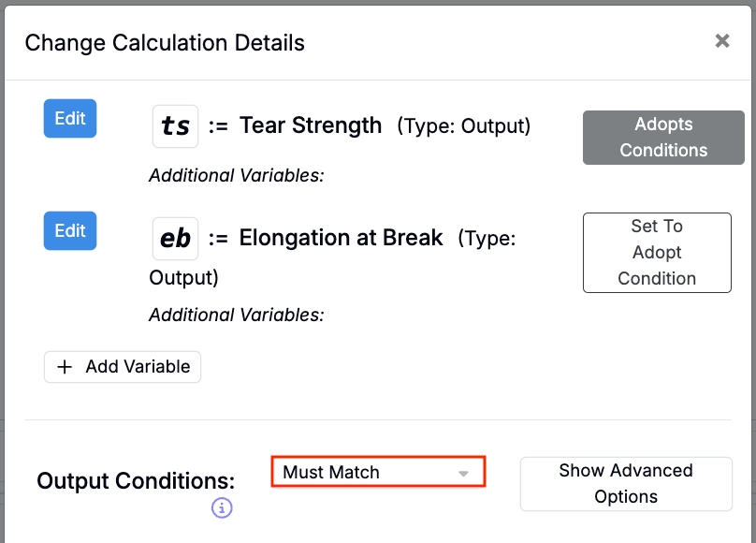The image size is (756, 543).
Task: Click the caret arrow in Must Match selector
Action: (x=463, y=474)
